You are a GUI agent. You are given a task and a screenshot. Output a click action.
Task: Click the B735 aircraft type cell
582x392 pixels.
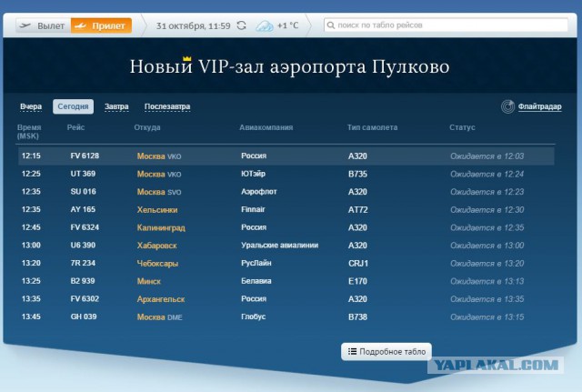coord(357,174)
